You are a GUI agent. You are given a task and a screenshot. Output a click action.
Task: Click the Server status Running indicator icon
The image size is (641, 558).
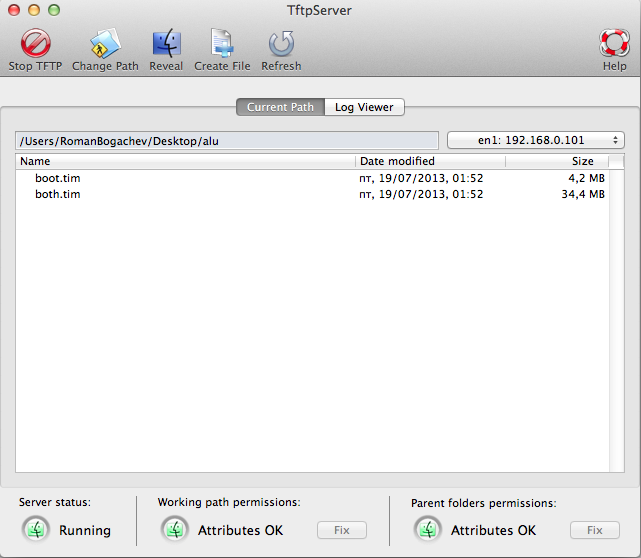36,530
